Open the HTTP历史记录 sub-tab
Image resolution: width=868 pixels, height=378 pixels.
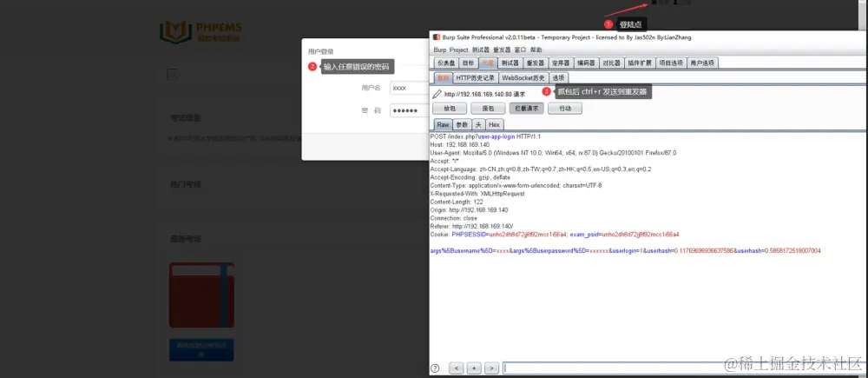click(x=475, y=78)
